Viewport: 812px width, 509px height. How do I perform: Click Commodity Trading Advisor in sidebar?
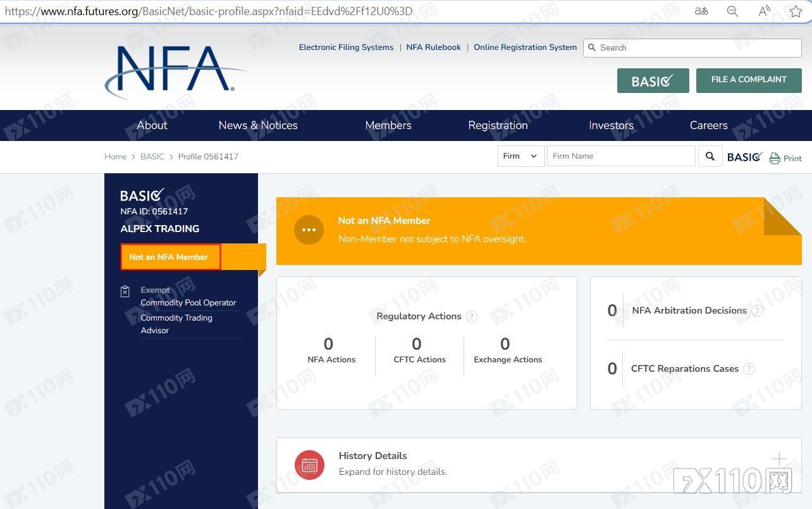tap(176, 324)
